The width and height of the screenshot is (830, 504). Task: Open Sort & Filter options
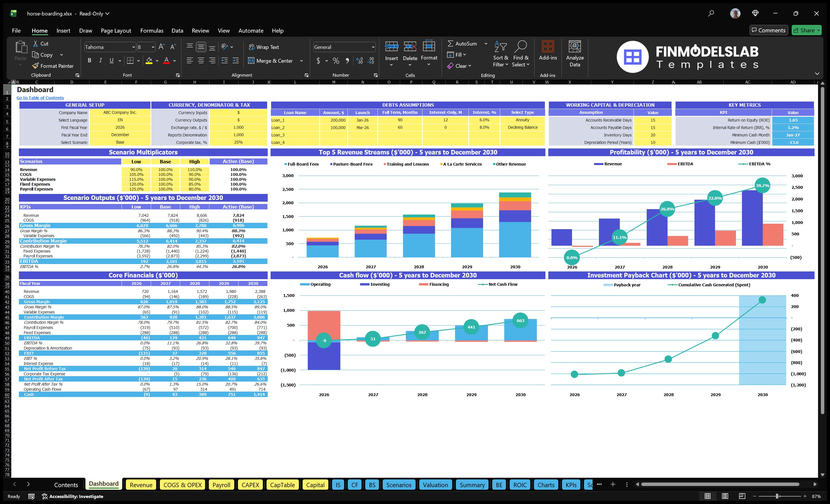coord(501,53)
